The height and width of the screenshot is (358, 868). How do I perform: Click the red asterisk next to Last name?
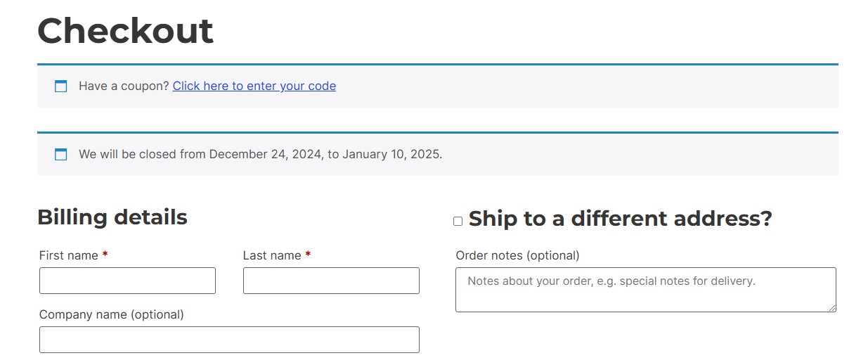[308, 255]
